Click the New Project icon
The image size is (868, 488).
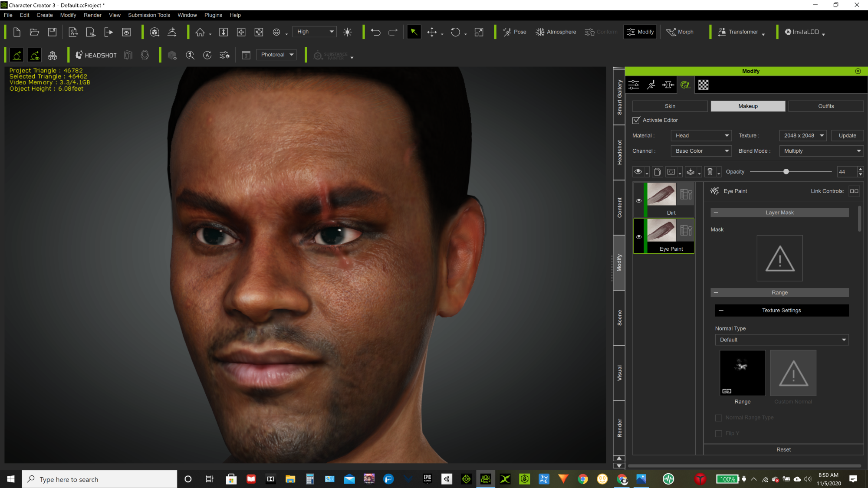point(17,32)
